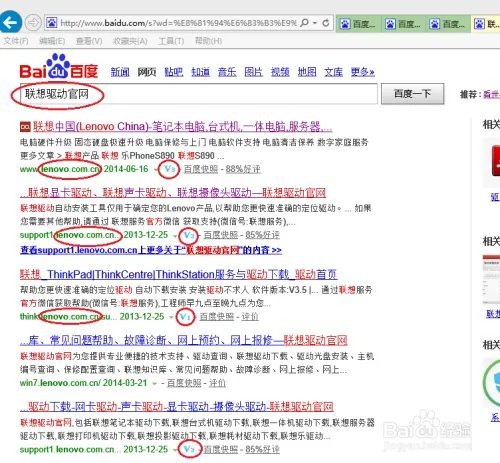Open result 驱动下载-网卡驱动-声卡驱动
Screen dimensions: 500x463
click(177, 407)
